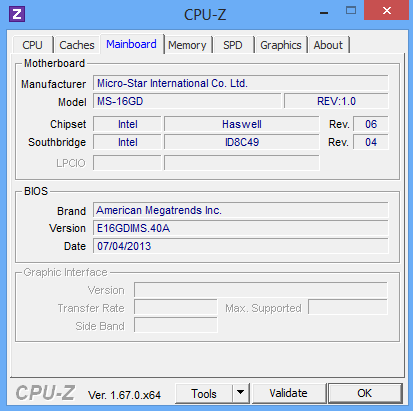This screenshot has height=411, width=413.
Task: Click the BIOS Version field E16GDIMS.40A
Action: tap(240, 228)
